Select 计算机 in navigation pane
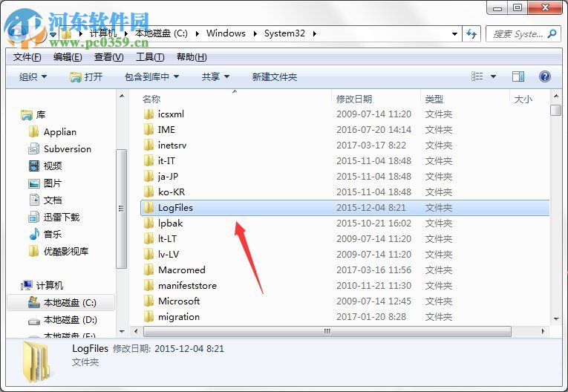The width and height of the screenshot is (568, 392). (42, 286)
